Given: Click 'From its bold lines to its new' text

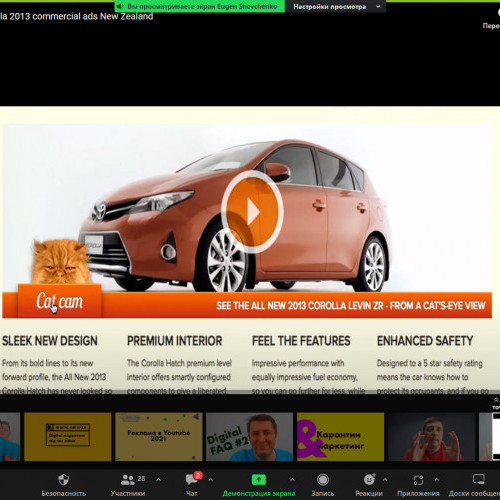Looking at the screenshot, I should [48, 363].
